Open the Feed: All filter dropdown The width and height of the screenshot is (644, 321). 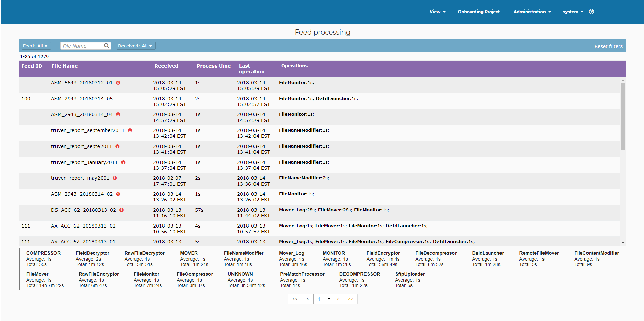[x=36, y=46]
